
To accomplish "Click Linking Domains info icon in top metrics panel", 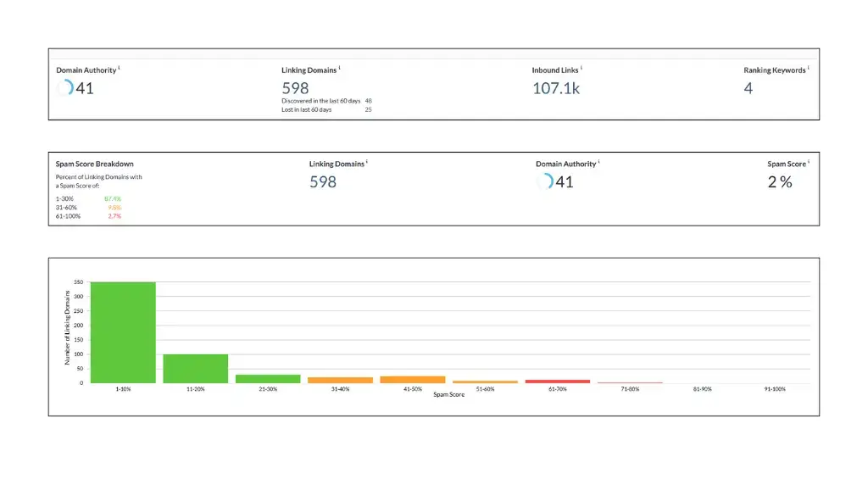I will click(339, 68).
